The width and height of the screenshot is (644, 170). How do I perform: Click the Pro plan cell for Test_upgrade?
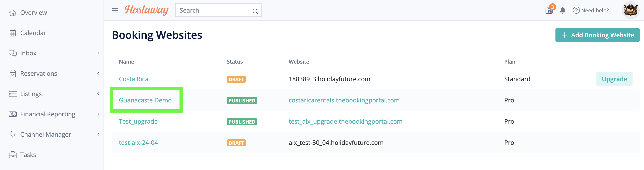[x=509, y=122]
